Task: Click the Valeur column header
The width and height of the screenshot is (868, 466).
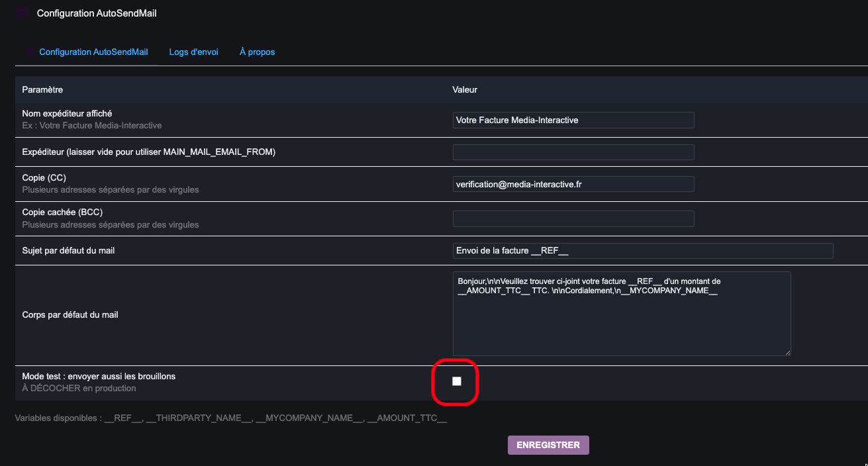Action: pyautogui.click(x=465, y=89)
